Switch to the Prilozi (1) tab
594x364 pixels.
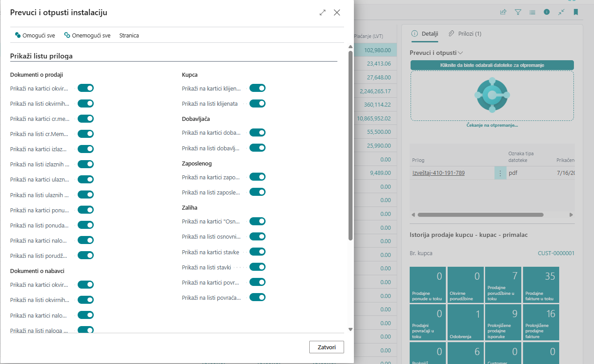(x=465, y=33)
